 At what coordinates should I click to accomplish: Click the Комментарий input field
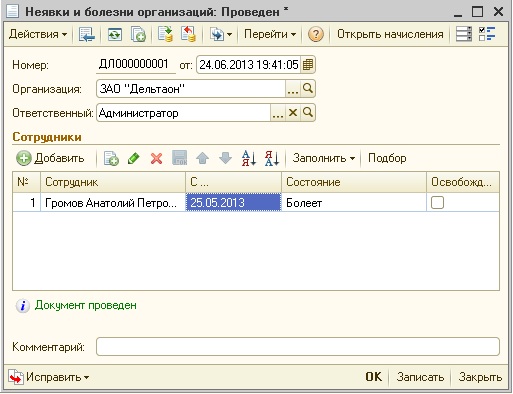click(298, 347)
